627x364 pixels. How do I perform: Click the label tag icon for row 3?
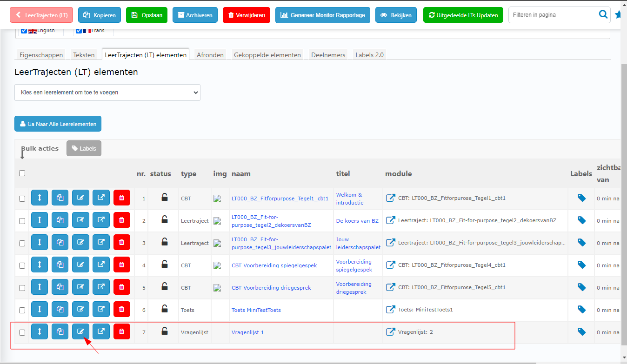581,243
